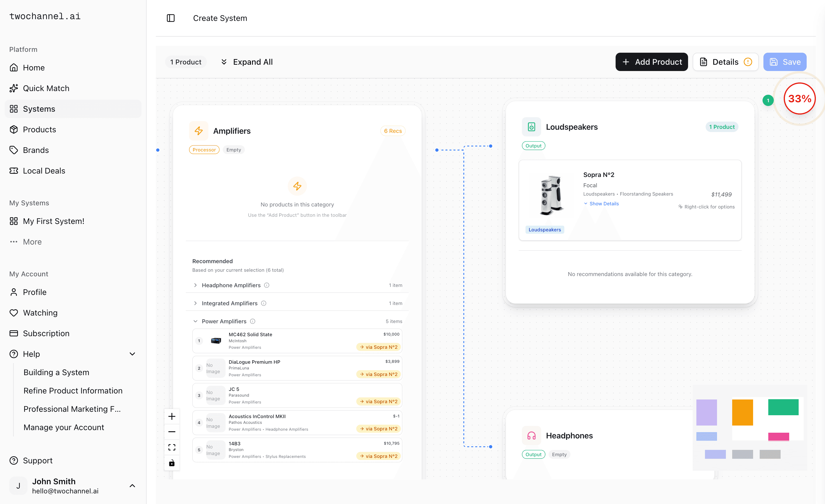This screenshot has height=504, width=825.
Task: Click the fullscreen fit icon on canvas
Action: pos(172,447)
